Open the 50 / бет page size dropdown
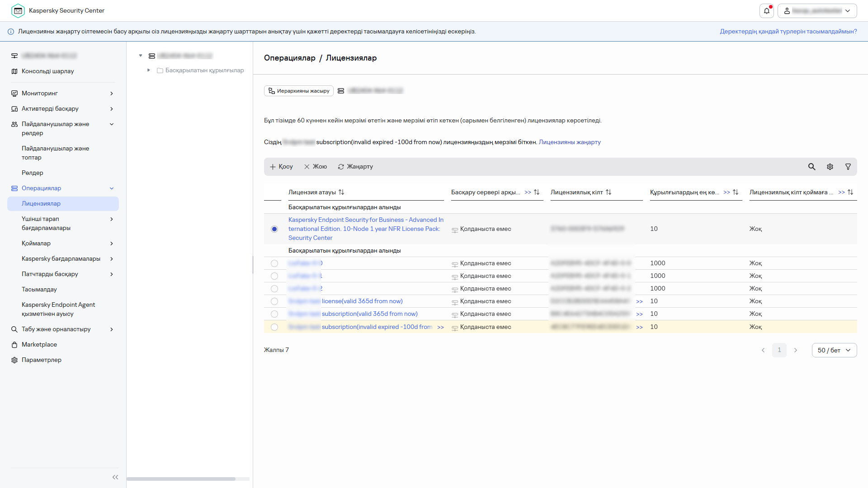 (834, 350)
